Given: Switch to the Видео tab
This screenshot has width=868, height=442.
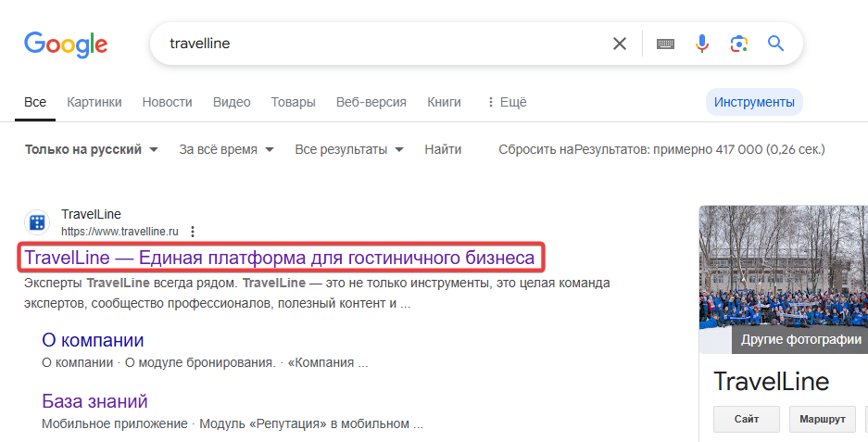Looking at the screenshot, I should 232,102.
